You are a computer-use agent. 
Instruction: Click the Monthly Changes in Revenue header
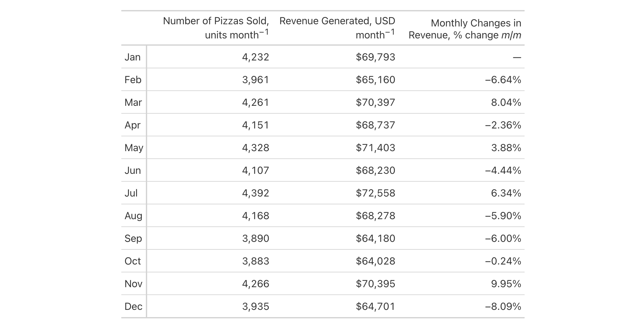tap(465, 29)
